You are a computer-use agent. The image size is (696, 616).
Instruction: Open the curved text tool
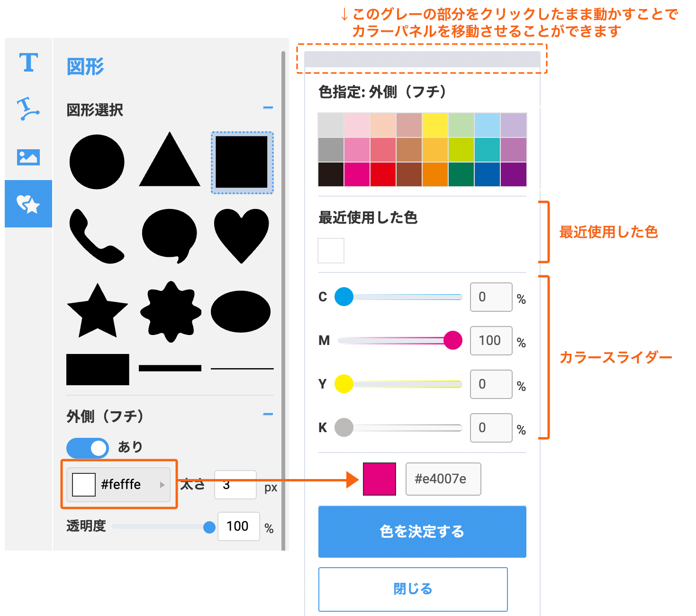click(28, 109)
